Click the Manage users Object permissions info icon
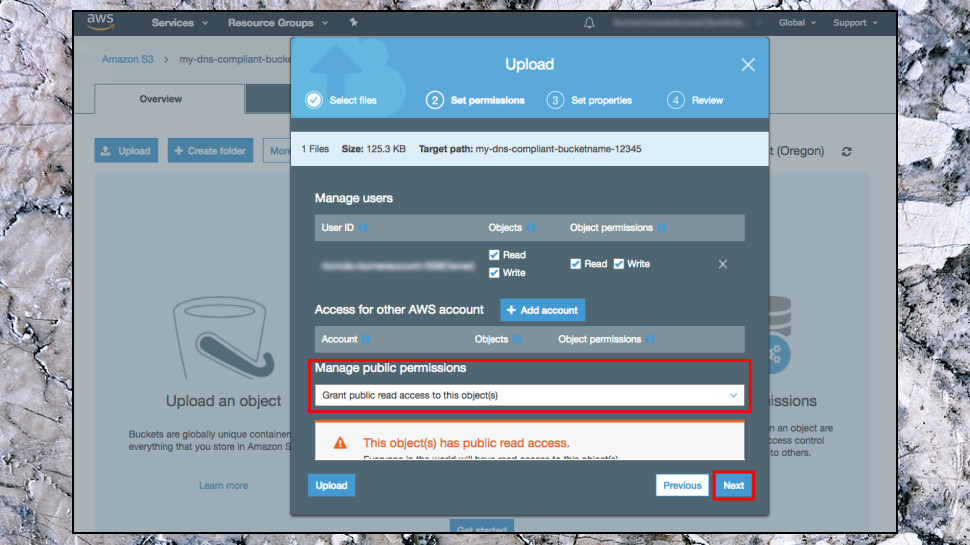970x545 pixels. tap(662, 228)
